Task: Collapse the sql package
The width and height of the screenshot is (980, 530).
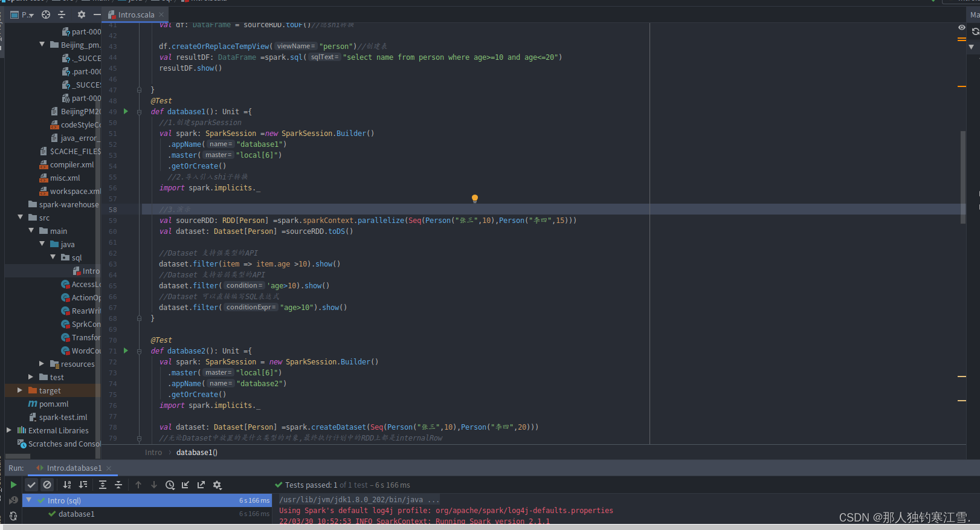Action: pos(53,257)
